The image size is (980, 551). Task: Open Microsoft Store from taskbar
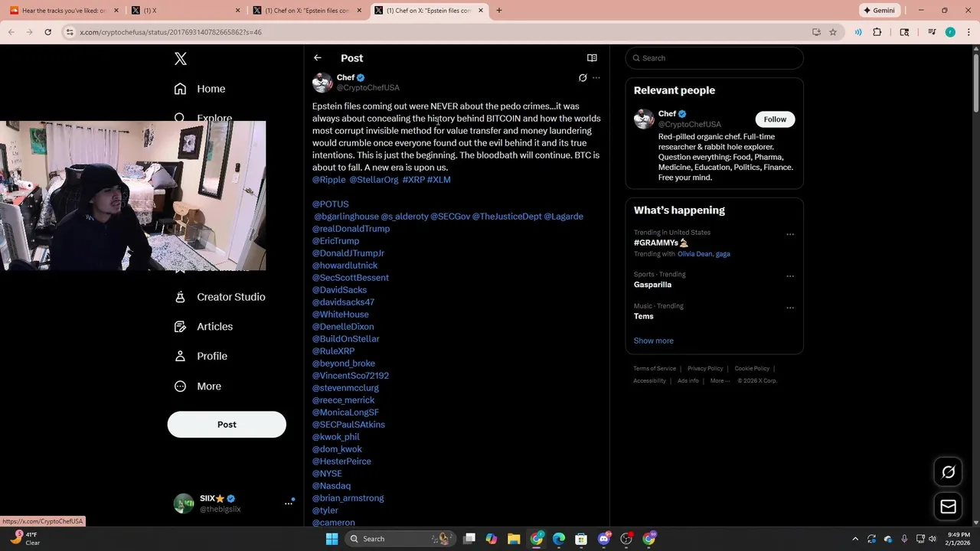click(581, 539)
